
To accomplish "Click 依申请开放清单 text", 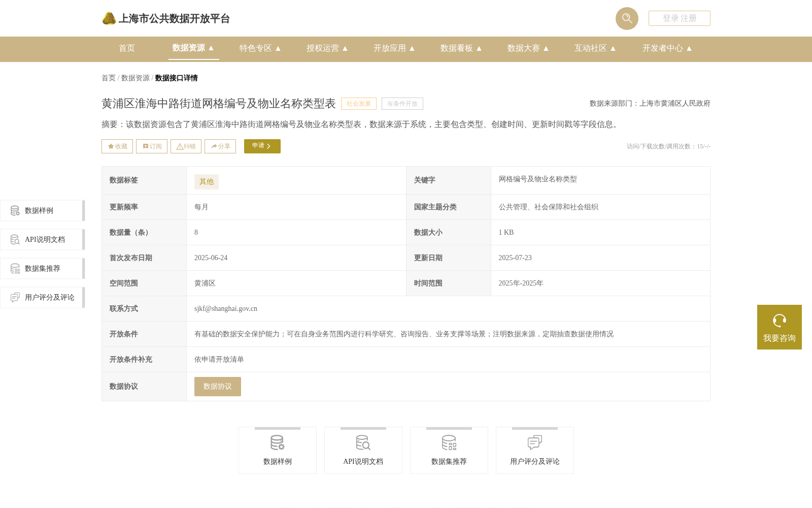I will 219,359.
